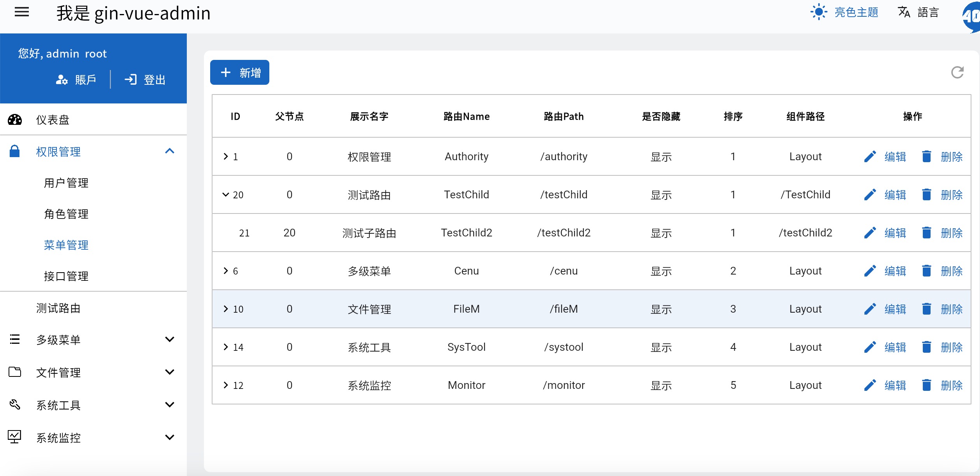Expand FileM row with ID 10
The width and height of the screenshot is (980, 476).
(226, 309)
